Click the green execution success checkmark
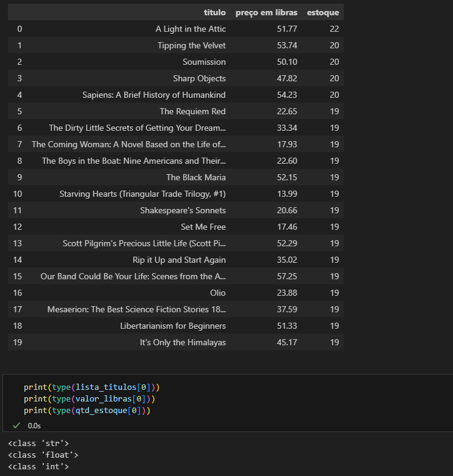 16,426
